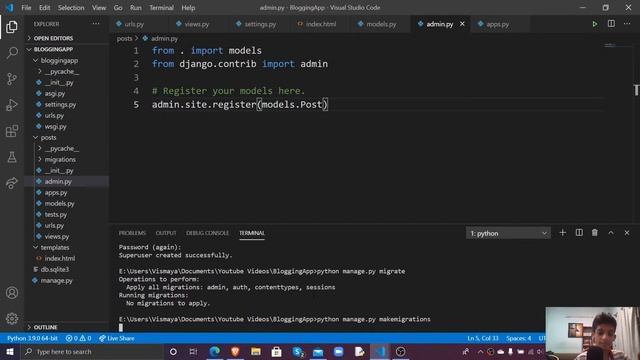Open editor More Actions ellipsis

point(627,24)
